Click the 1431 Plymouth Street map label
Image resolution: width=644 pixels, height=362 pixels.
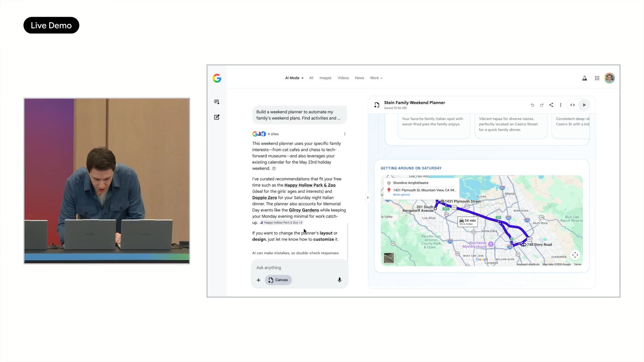tap(463, 201)
